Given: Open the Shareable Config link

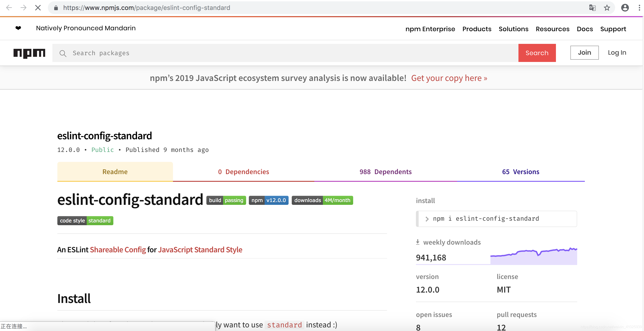Looking at the screenshot, I should click(118, 250).
